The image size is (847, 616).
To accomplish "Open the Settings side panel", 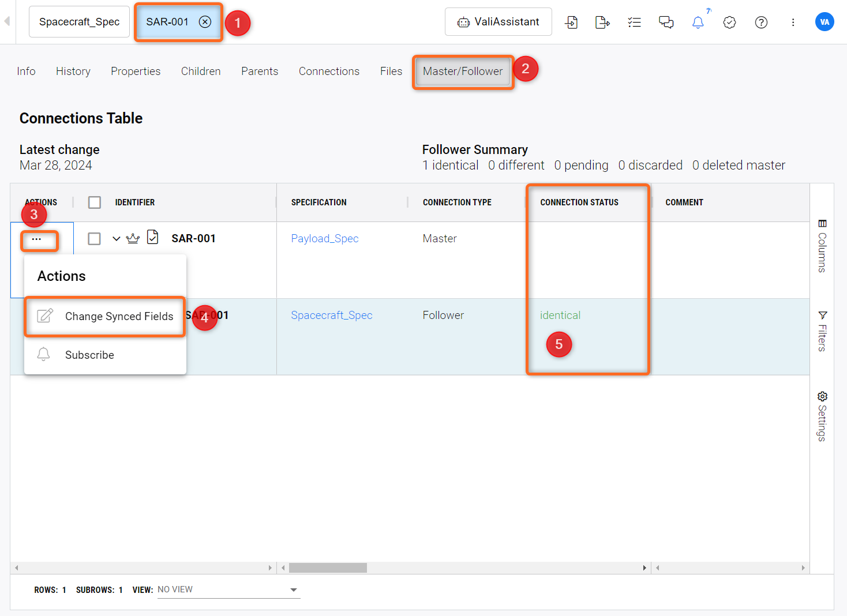I will [822, 416].
